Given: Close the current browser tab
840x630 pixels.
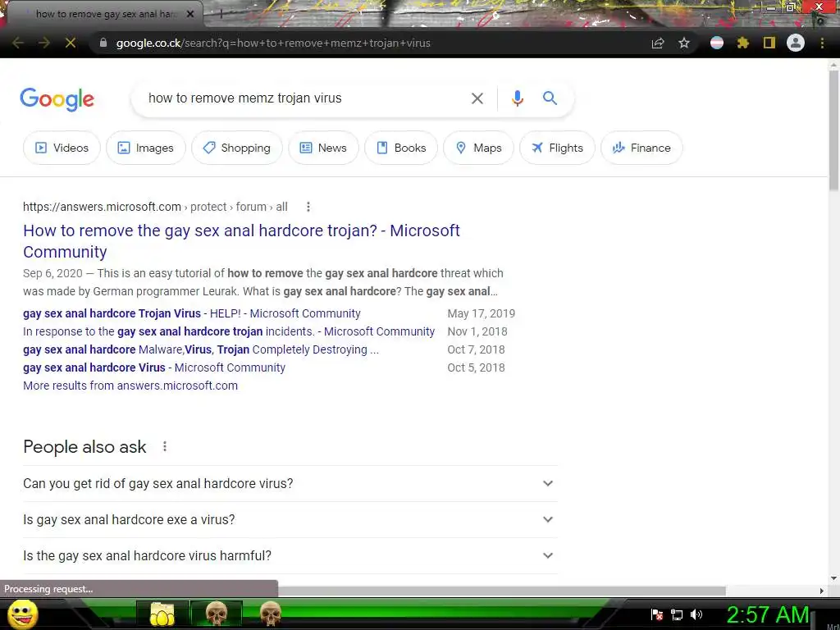Looking at the screenshot, I should [189, 14].
